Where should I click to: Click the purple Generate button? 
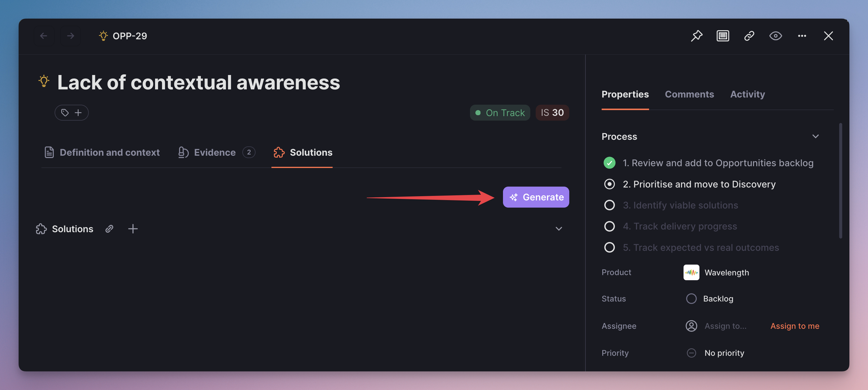coord(536,197)
